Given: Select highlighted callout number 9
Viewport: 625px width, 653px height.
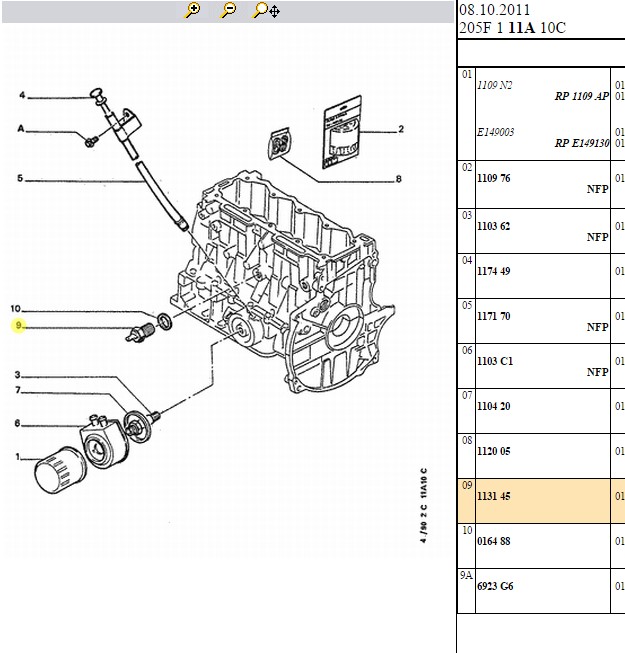Looking at the screenshot, I should point(18,325).
